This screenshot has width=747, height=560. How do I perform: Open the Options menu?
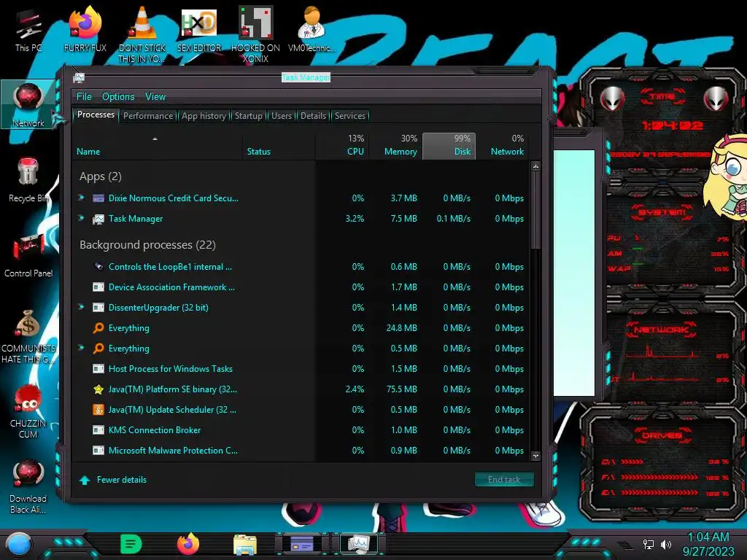pos(118,97)
